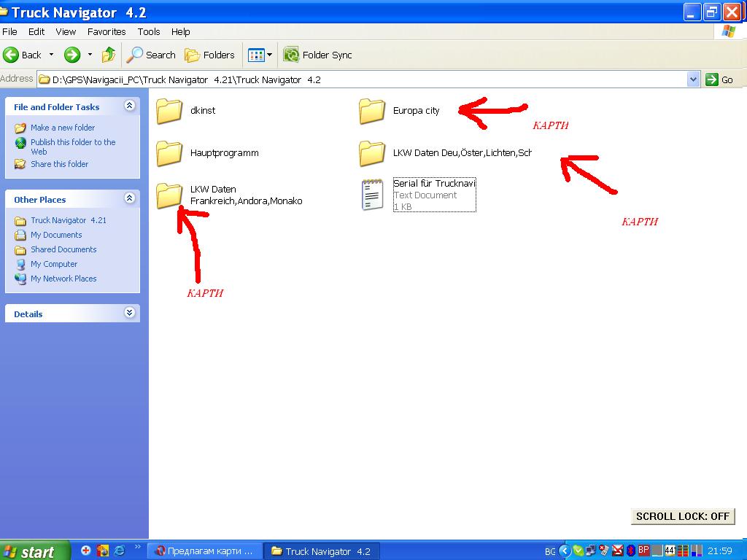Click My Computer icon in Other Places

point(20,264)
